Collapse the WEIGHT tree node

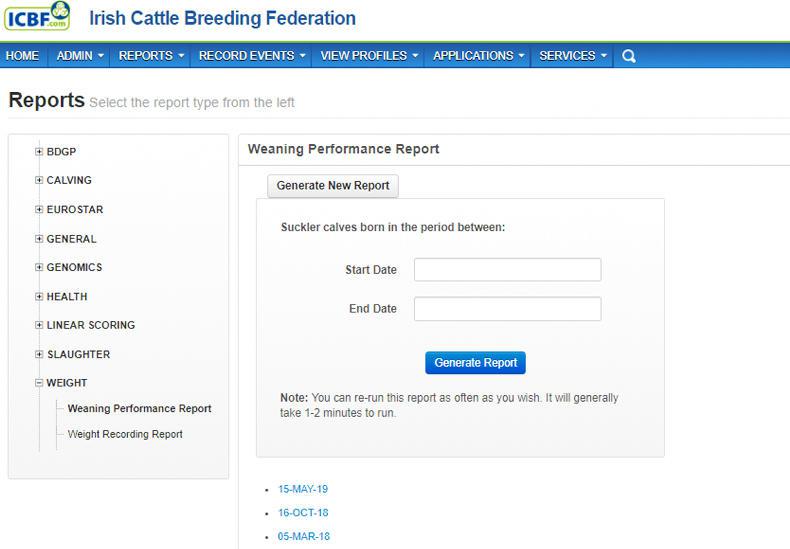tap(39, 383)
